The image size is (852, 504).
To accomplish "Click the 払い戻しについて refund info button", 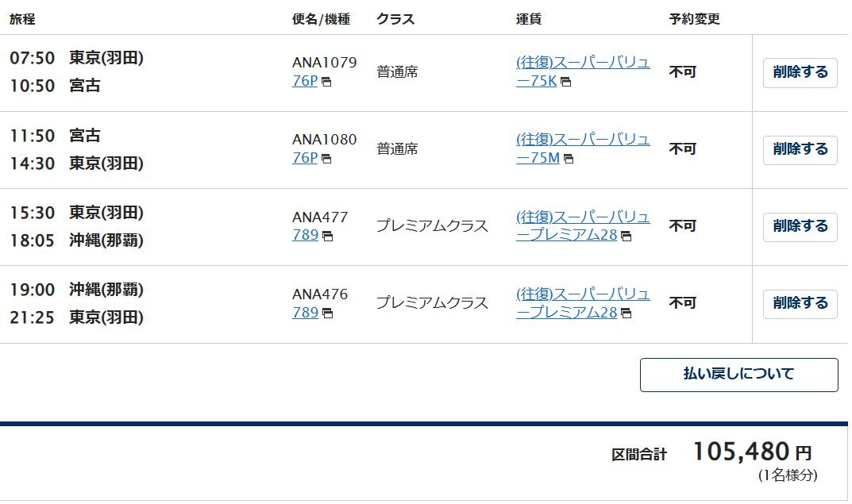I will click(x=739, y=375).
